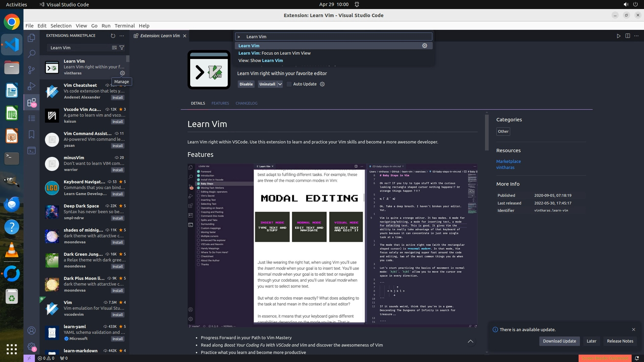Open the Explorer view in activity bar
Screen dimensions: 644x362
(32, 38)
